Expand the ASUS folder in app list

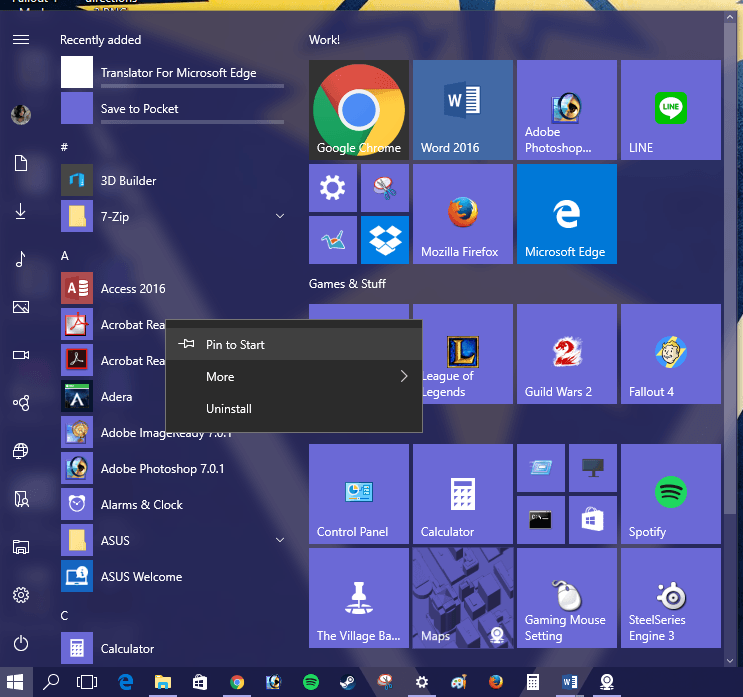[x=280, y=540]
